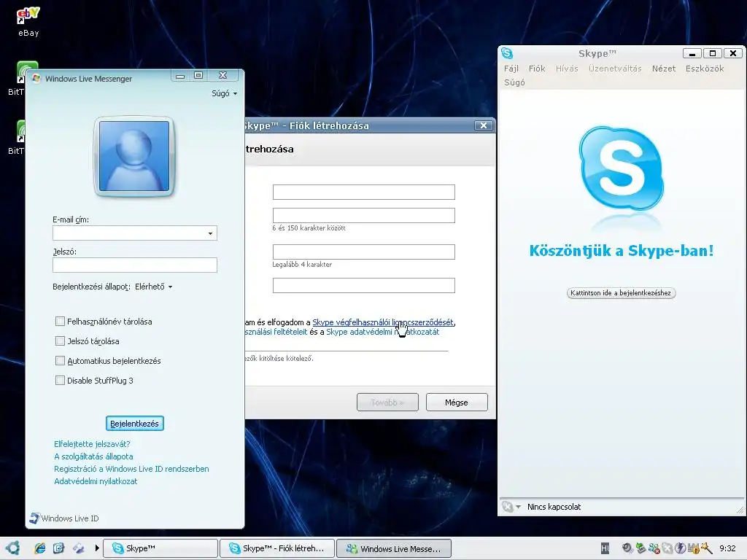The image size is (747, 560).
Task: Launch Internet Explorer from quick launch
Action: coord(40,548)
